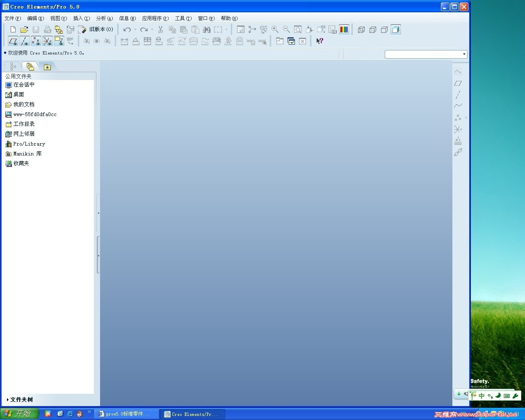Switch to the Favorites tab
This screenshot has height=420, width=525.
[48, 66]
